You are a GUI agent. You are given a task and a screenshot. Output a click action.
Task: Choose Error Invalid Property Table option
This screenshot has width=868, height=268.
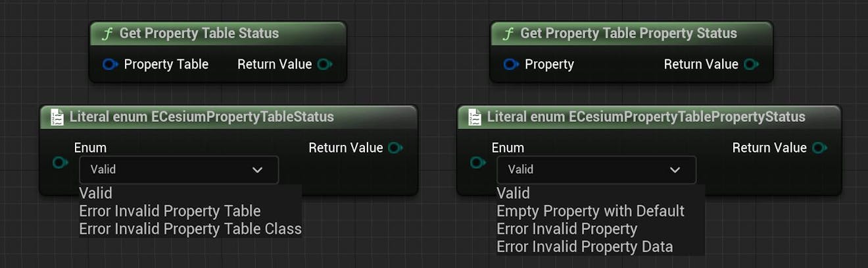pyautogui.click(x=170, y=211)
